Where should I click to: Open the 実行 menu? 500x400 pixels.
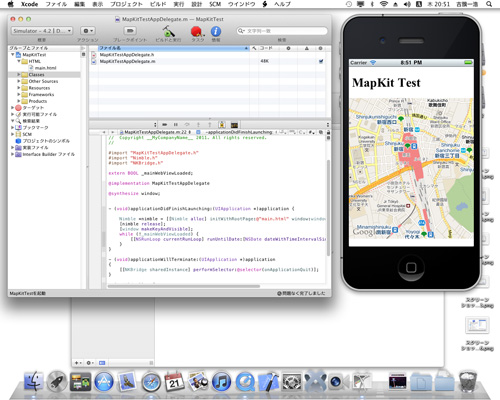coord(179,4)
